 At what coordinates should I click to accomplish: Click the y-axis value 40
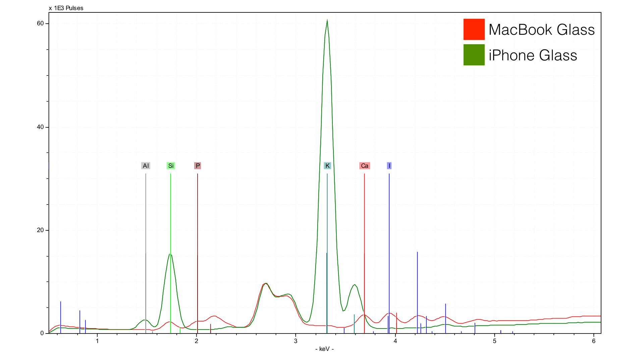point(40,127)
